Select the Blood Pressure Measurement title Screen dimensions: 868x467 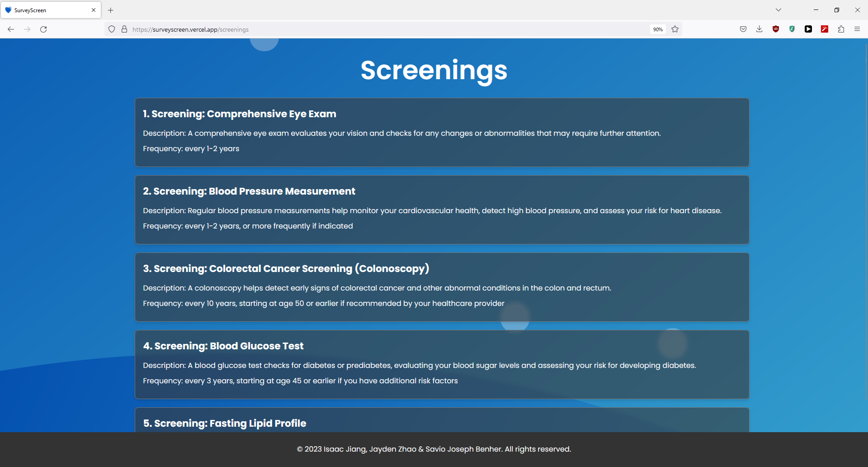tap(249, 191)
